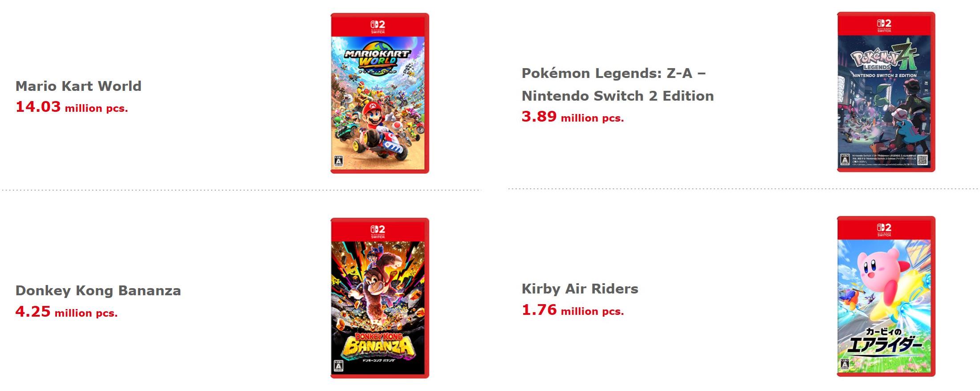
Task: Click the Mario Kart World title text
Action: (x=78, y=86)
